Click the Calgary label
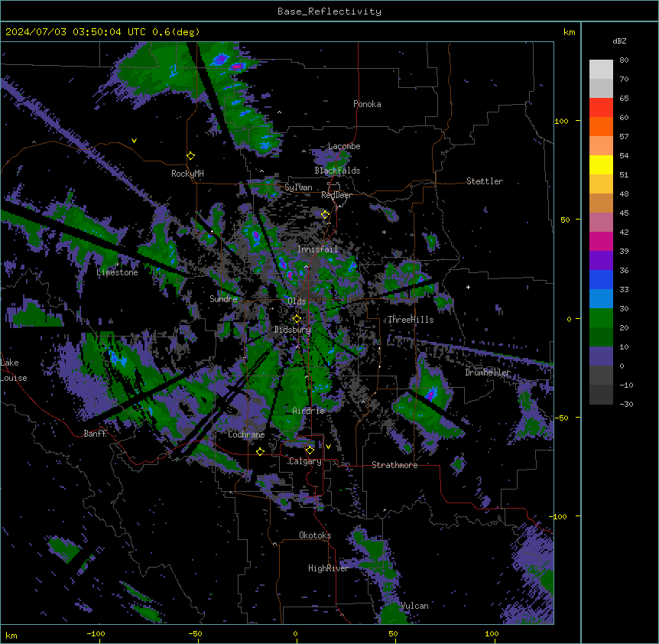Viewport: 659px width, 644px height. point(305,461)
